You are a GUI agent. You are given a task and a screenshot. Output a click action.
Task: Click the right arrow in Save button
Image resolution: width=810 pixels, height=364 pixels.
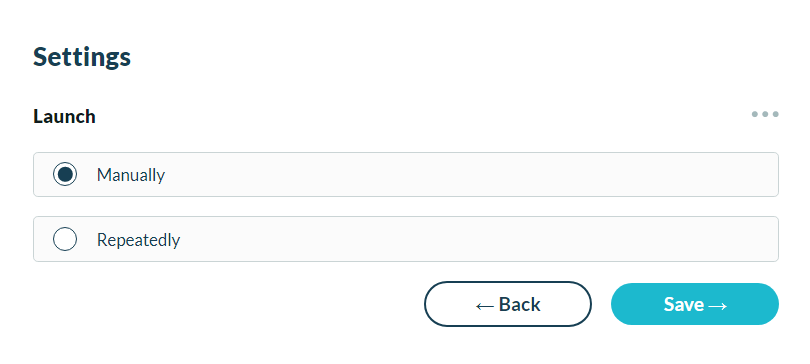718,306
